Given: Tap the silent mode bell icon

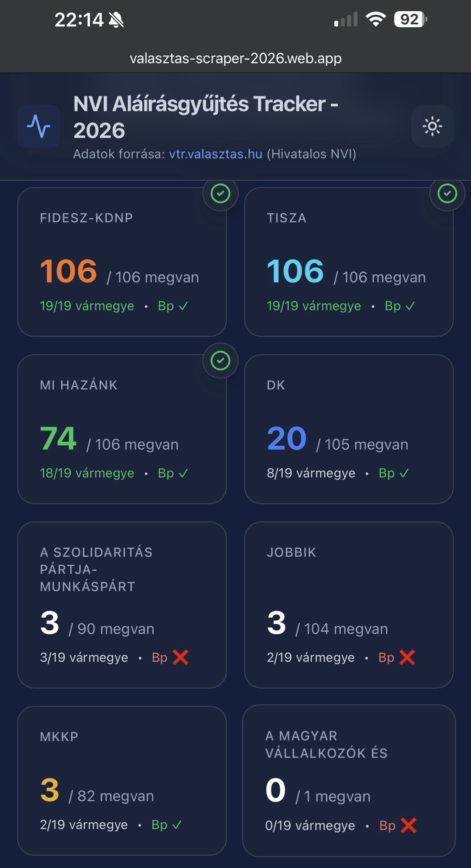Looking at the screenshot, I should tap(116, 20).
